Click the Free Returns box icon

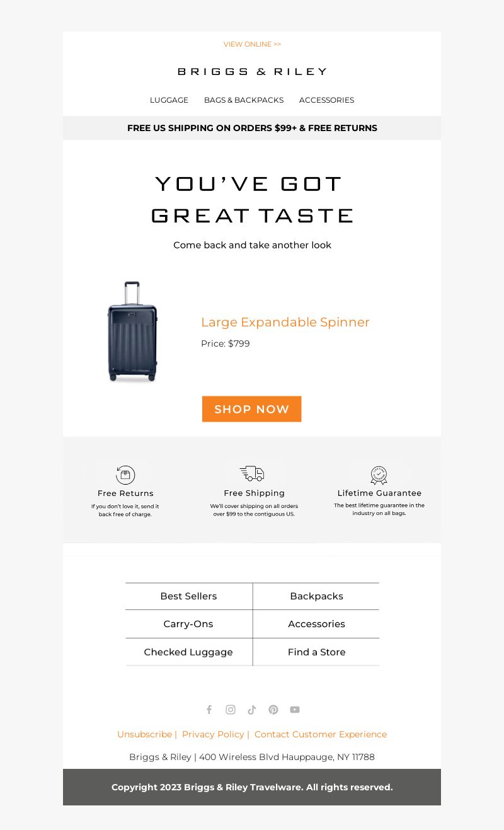coord(125,475)
